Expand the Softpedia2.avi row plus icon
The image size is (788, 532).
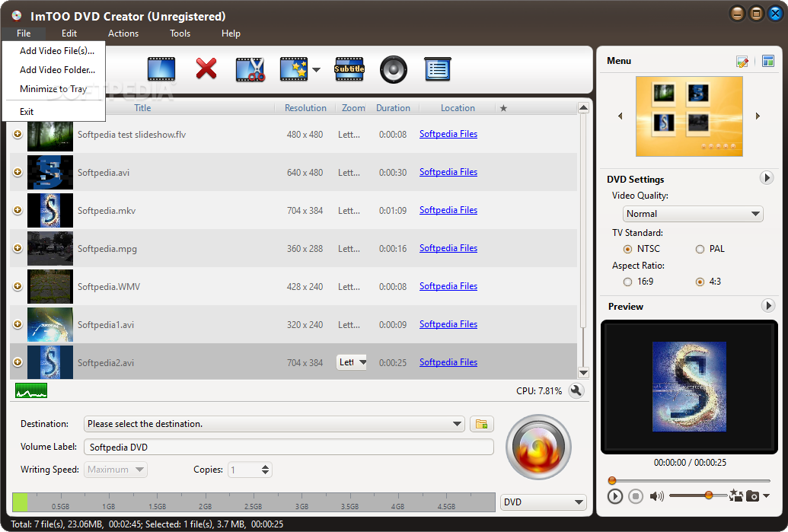18,362
